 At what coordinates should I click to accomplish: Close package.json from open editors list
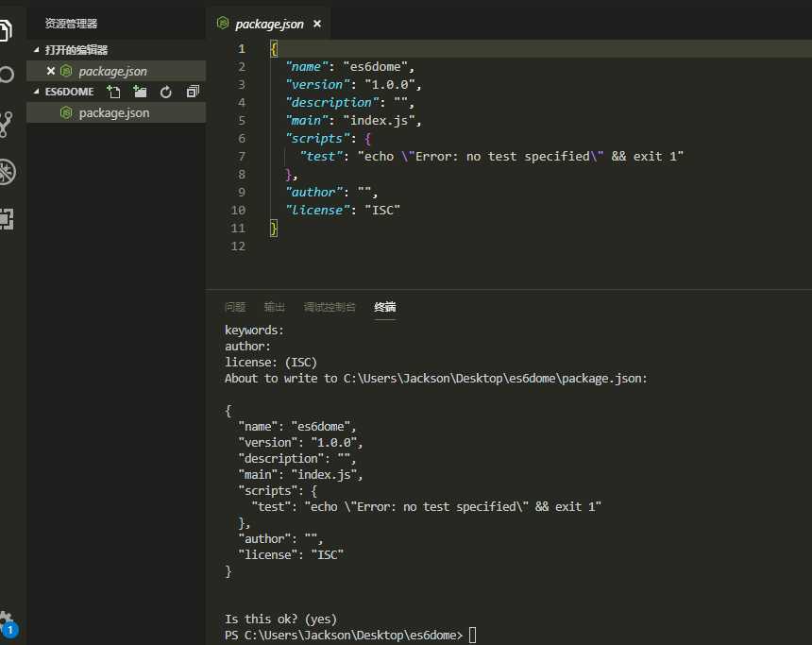click(x=51, y=71)
